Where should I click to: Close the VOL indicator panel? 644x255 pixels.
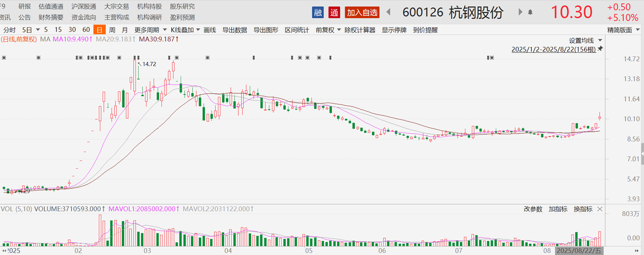[x=600, y=209]
